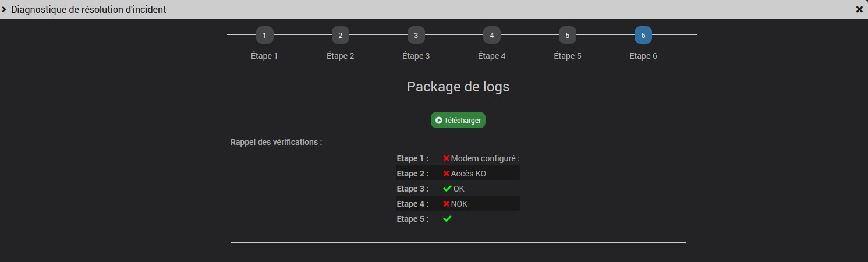Screen dimensions: 868x262
Task: Click the Diagnostic de résolution d'incident title
Action: (x=88, y=9)
